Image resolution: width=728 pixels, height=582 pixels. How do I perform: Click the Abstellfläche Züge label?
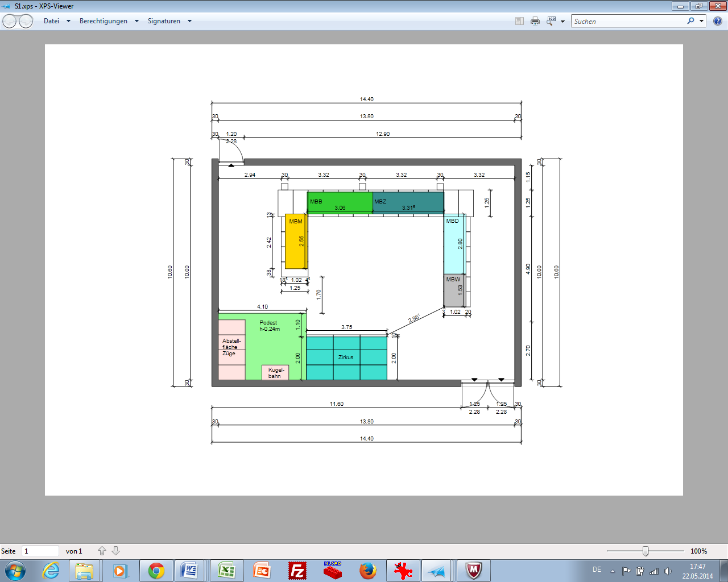[x=231, y=347]
